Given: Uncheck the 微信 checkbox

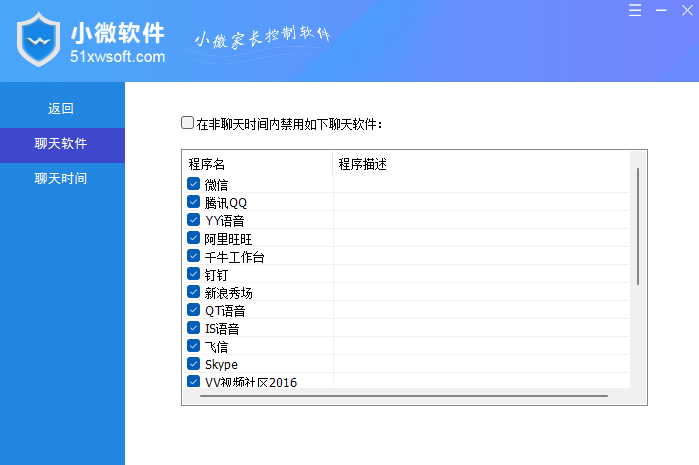Looking at the screenshot, I should pyautogui.click(x=193, y=184).
